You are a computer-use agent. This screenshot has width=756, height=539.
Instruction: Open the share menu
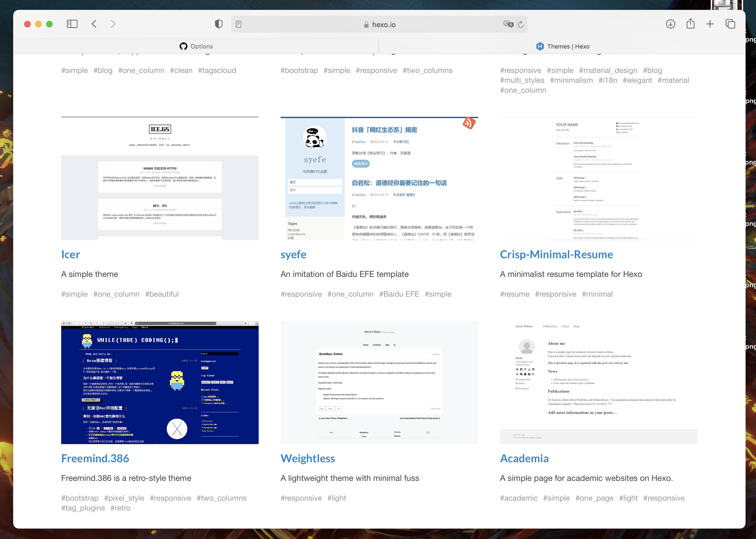click(690, 24)
